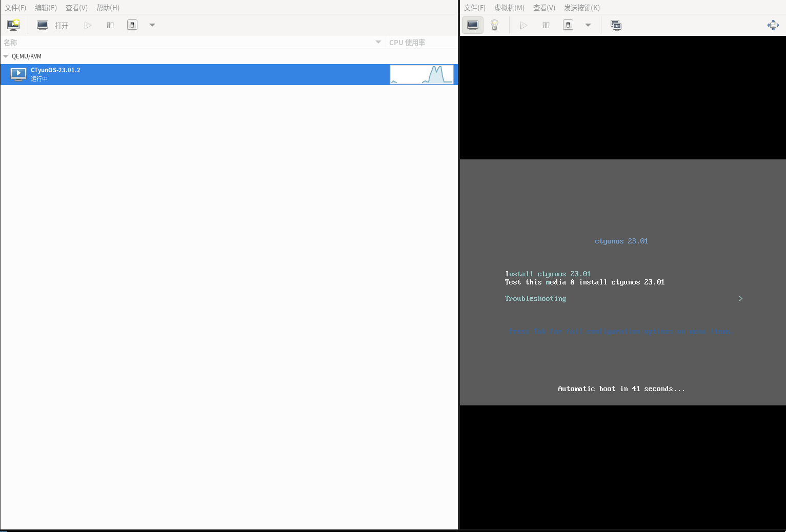The width and height of the screenshot is (786, 532).
Task: Click CPU usage graph for CTyunOS-23.01.2
Action: tap(421, 74)
